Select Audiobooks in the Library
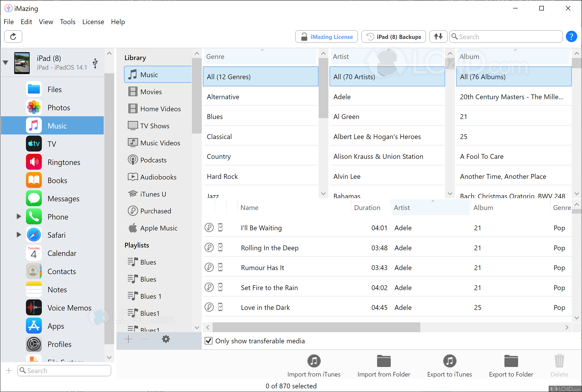Screen dimensions: 582x392 [x=158, y=177]
